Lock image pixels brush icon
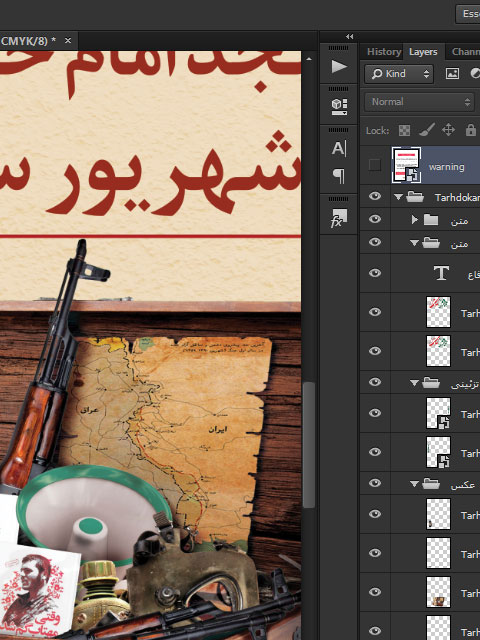Viewport: 480px width, 640px height. click(x=427, y=130)
